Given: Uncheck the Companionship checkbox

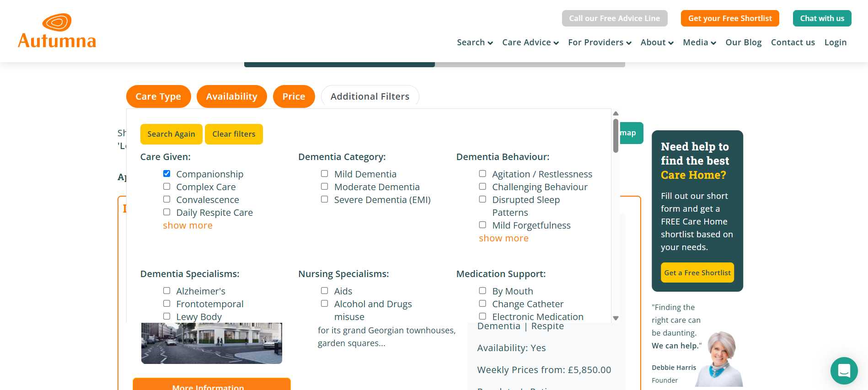Looking at the screenshot, I should pos(167,174).
